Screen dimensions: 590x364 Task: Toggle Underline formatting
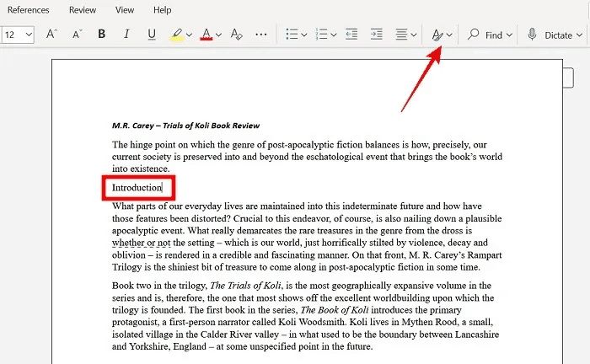tap(152, 35)
